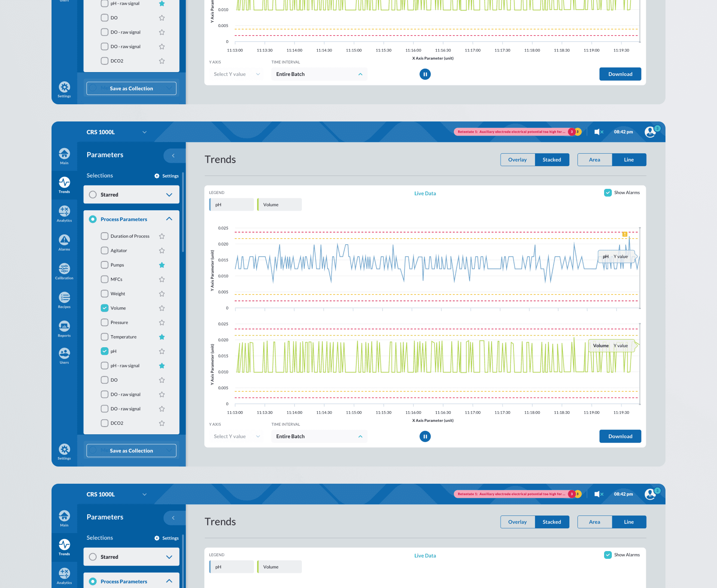The width and height of the screenshot is (717, 588).
Task: Star the MFCs parameter
Action: pos(162,279)
